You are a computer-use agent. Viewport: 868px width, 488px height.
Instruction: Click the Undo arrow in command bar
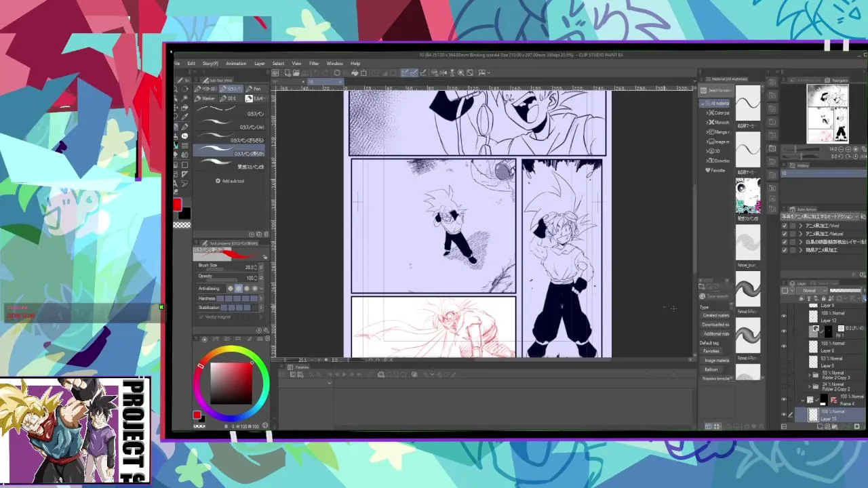coord(317,73)
